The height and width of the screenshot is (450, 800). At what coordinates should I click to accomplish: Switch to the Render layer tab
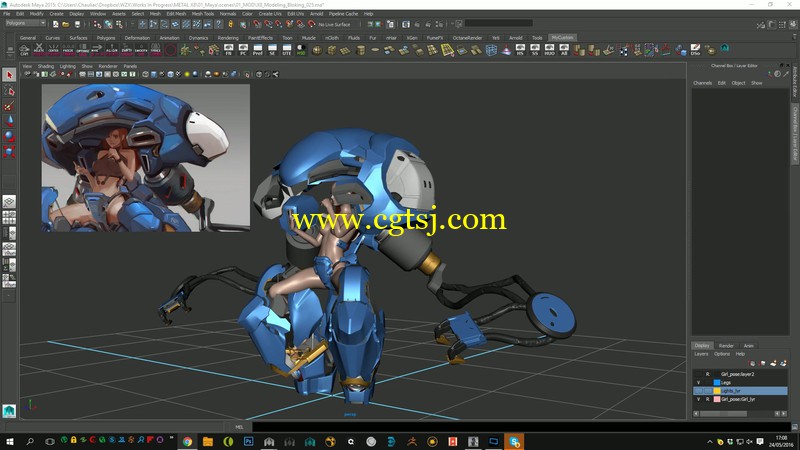726,346
